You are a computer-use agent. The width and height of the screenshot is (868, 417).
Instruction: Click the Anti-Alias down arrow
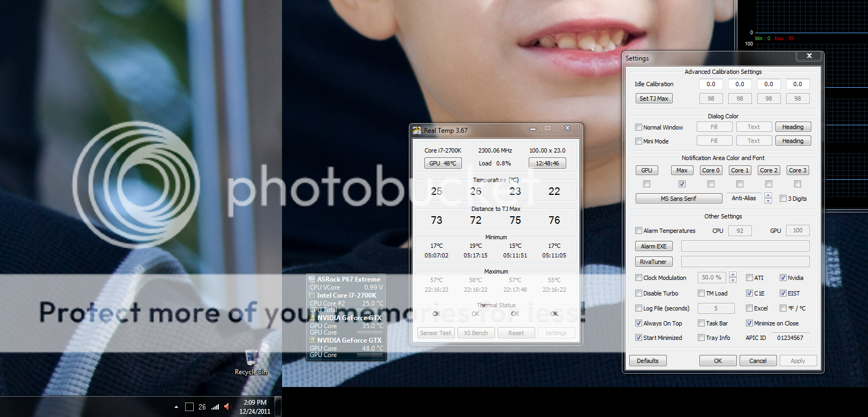tap(768, 201)
